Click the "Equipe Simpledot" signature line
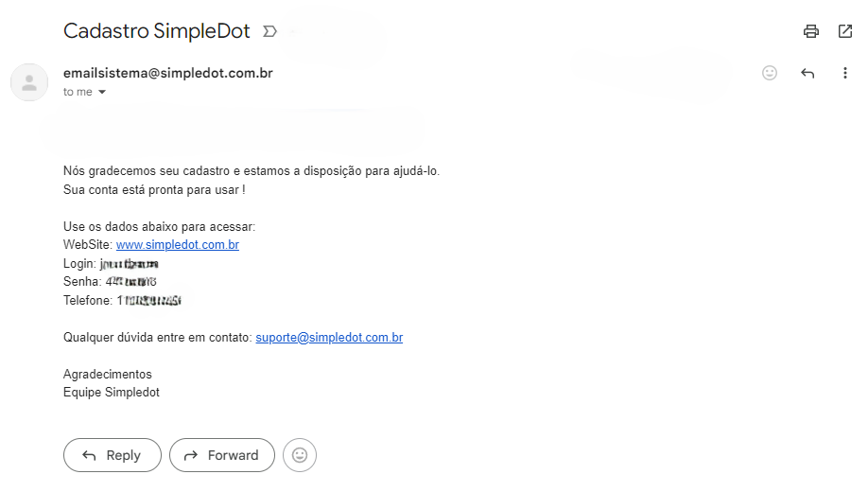The image size is (868, 492). pyautogui.click(x=111, y=392)
